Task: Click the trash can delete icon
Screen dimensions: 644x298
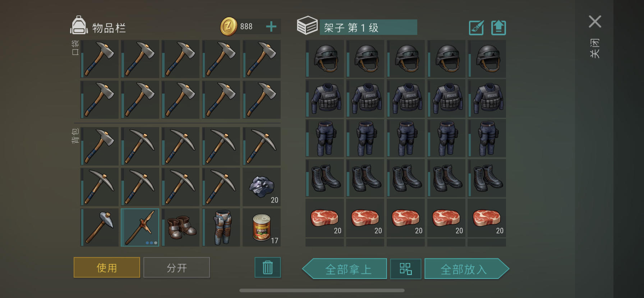Action: tap(268, 267)
